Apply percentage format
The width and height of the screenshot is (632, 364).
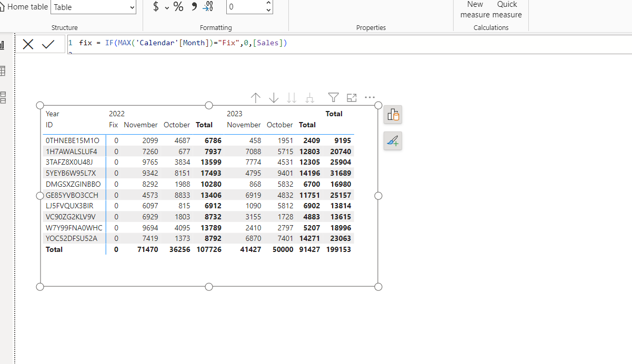pos(178,7)
